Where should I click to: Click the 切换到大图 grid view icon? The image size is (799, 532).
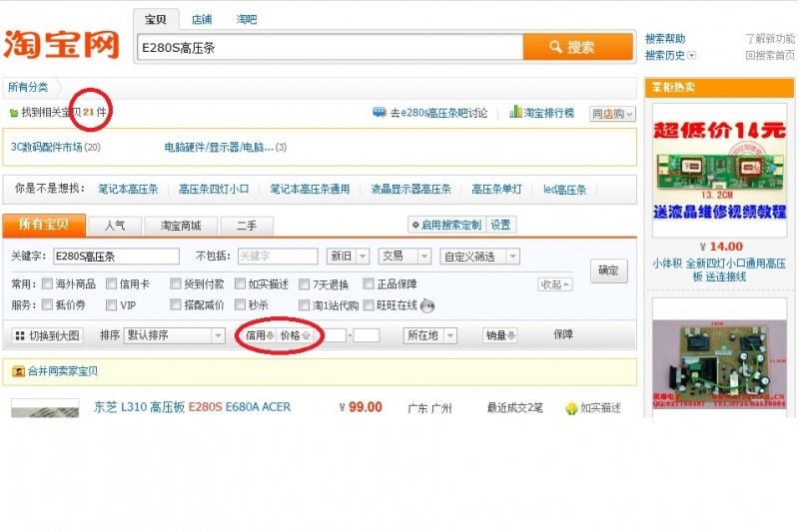[x=20, y=335]
